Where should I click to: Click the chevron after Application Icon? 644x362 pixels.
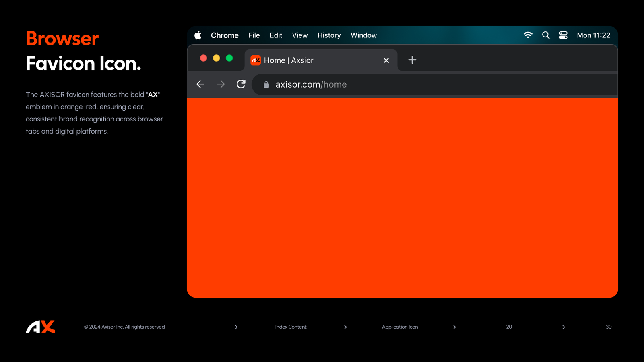[454, 327]
